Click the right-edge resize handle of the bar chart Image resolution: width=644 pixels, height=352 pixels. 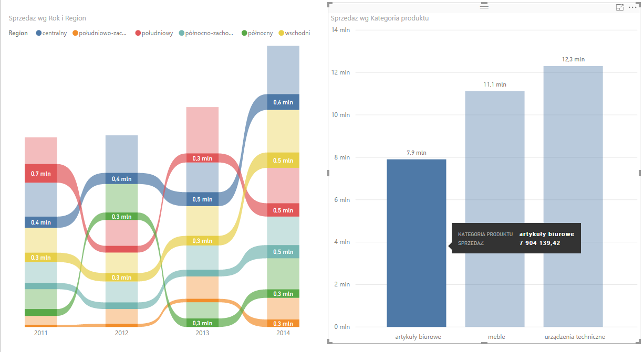639,173
